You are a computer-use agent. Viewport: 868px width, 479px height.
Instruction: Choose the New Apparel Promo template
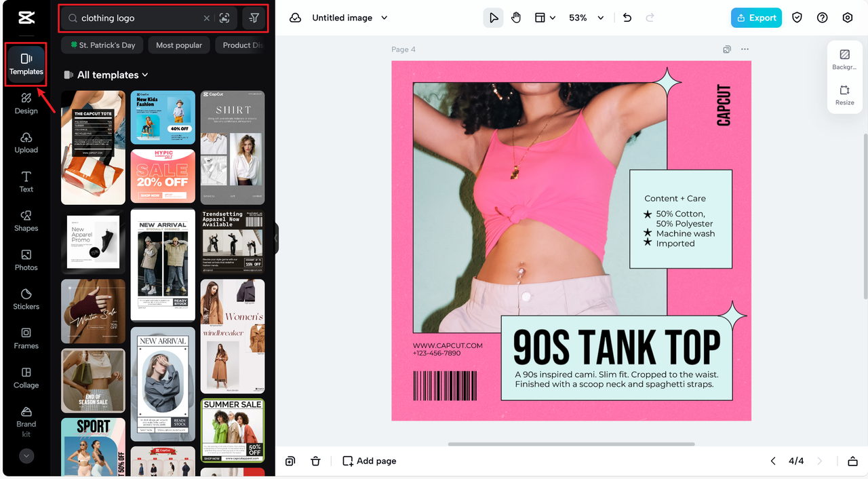pos(93,242)
